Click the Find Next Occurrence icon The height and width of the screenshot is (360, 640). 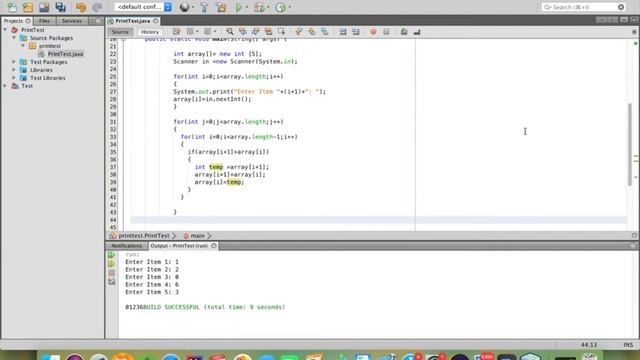point(256,32)
